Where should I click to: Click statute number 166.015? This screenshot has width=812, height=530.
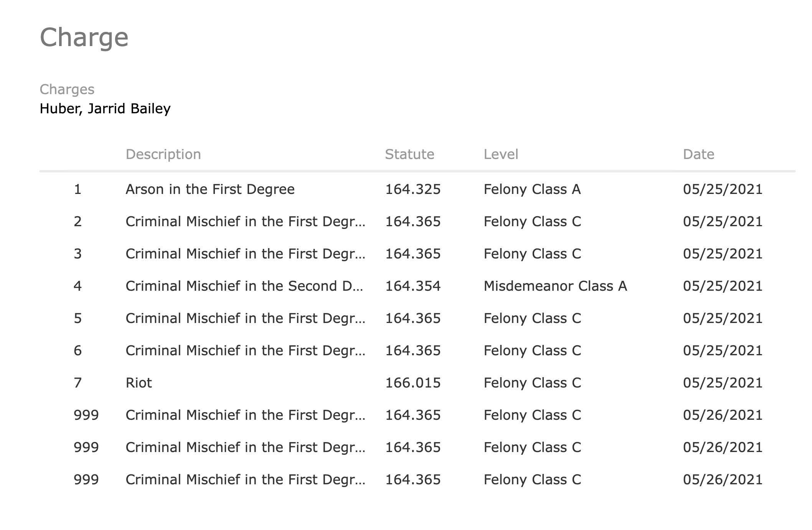(413, 383)
